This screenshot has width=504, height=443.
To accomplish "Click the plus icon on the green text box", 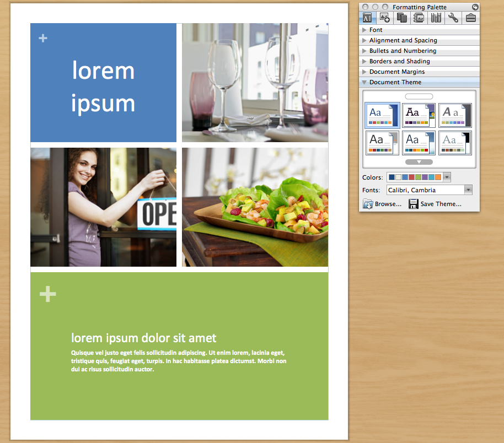I will 47,294.
